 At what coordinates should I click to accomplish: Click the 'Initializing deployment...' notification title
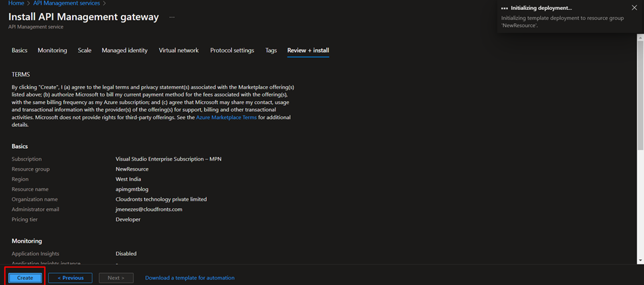(x=542, y=8)
